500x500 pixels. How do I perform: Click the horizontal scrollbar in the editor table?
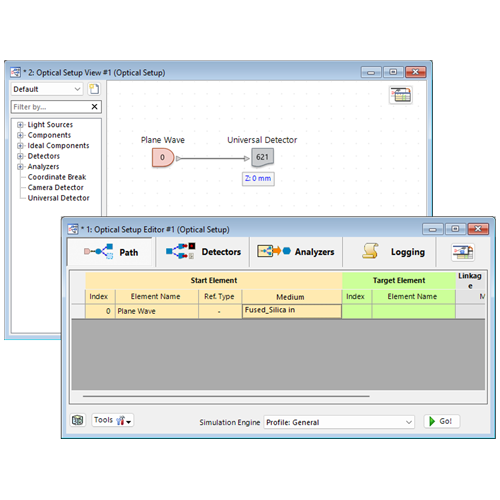point(226,396)
